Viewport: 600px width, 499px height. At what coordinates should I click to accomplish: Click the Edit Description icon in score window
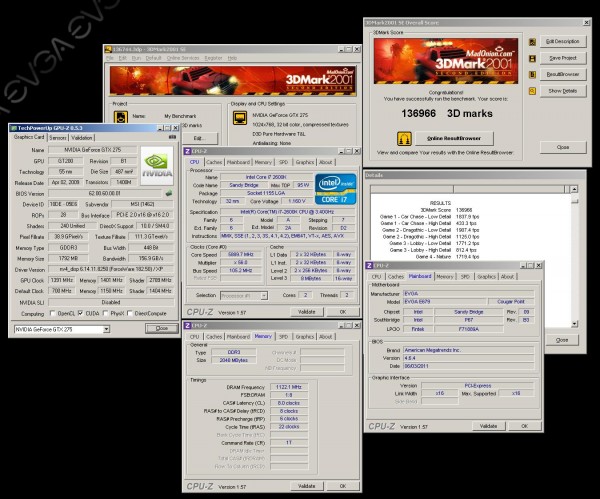point(532,42)
